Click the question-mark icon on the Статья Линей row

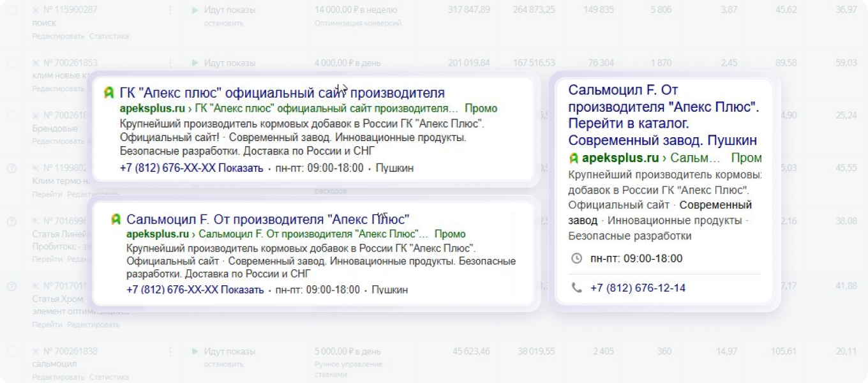tap(11, 222)
